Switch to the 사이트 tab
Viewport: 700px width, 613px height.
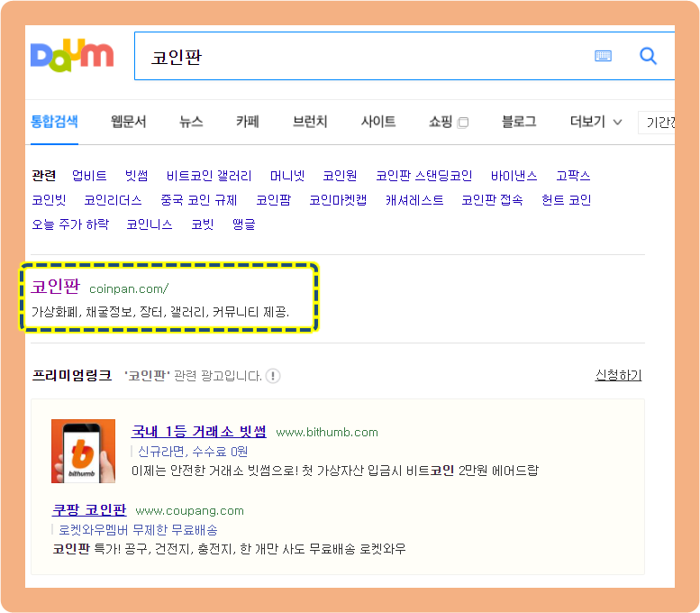point(378,122)
